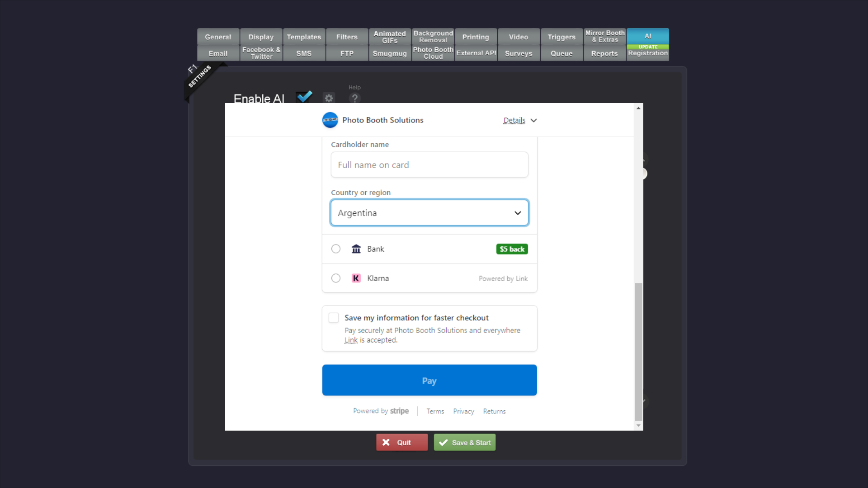Switch to the Display tab
868x488 pixels.
click(261, 37)
